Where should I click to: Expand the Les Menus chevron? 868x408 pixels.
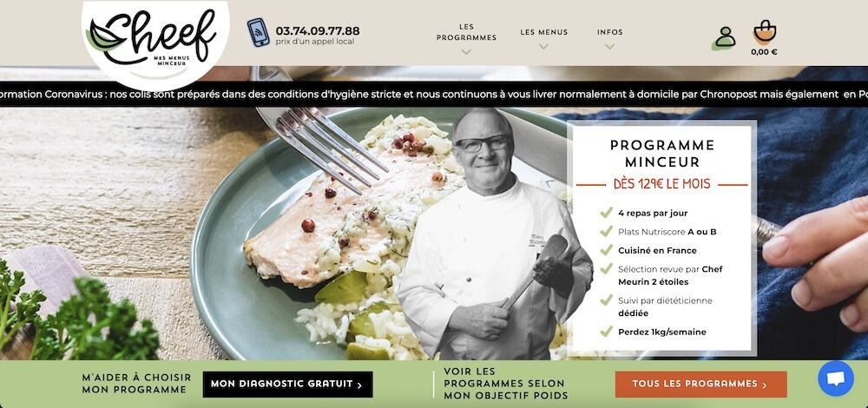[x=543, y=47]
